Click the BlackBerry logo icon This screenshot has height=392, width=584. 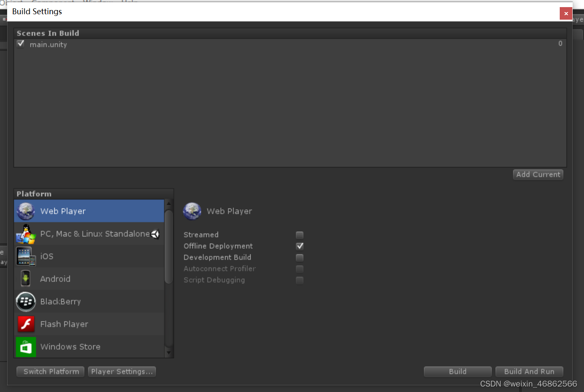(x=26, y=302)
